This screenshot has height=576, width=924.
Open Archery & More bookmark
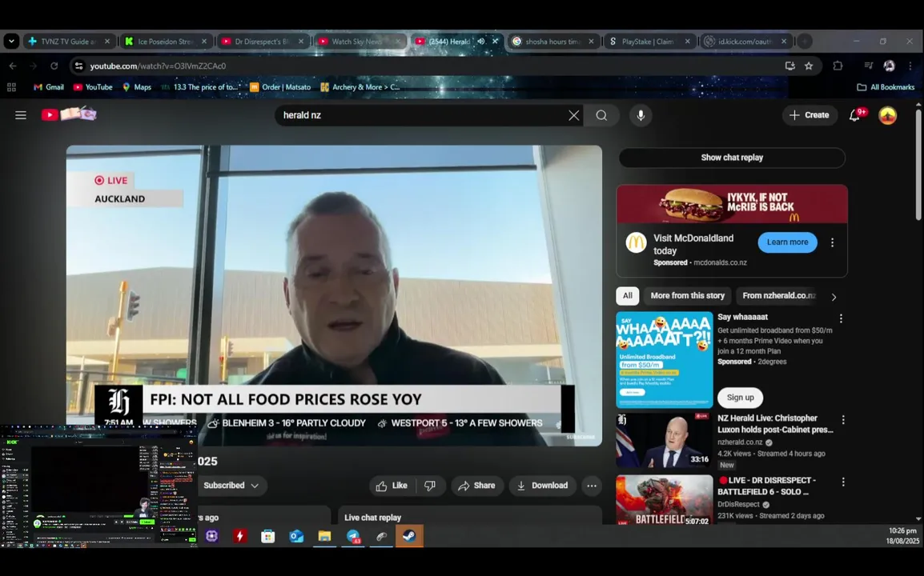tap(360, 87)
